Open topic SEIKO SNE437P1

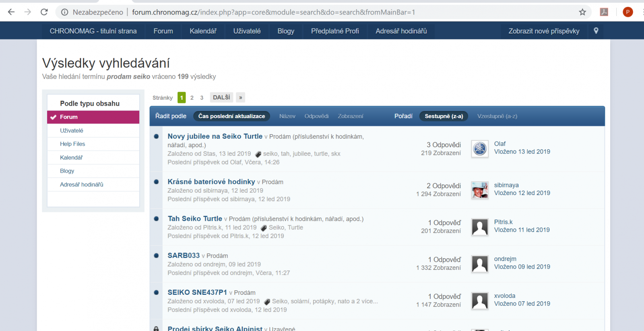[x=197, y=292]
